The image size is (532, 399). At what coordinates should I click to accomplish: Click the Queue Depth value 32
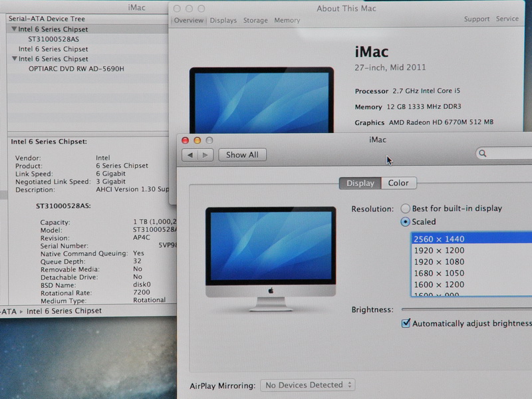pyautogui.click(x=137, y=261)
